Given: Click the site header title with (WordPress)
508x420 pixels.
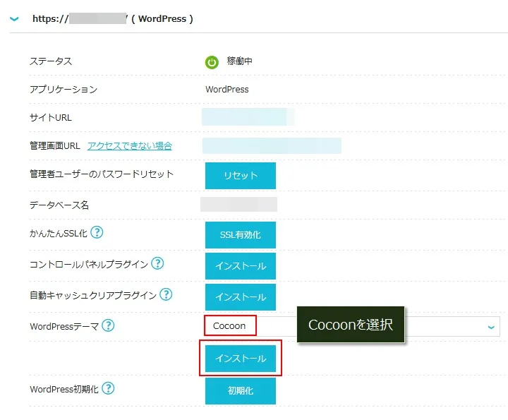Looking at the screenshot, I should point(113,19).
